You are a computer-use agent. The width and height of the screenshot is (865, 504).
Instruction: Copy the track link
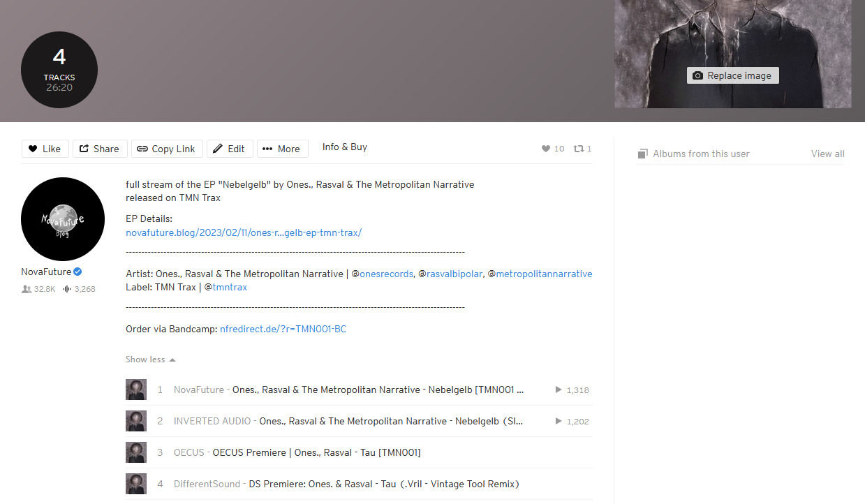click(167, 148)
